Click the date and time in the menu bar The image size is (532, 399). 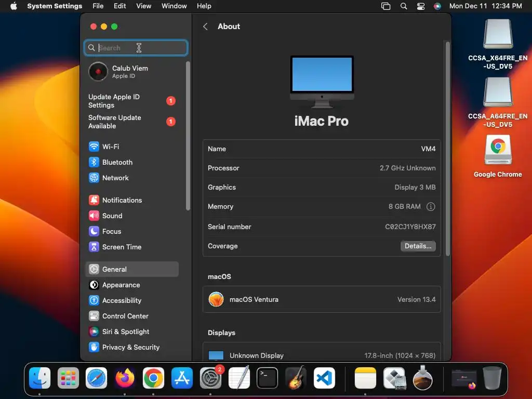click(x=486, y=6)
